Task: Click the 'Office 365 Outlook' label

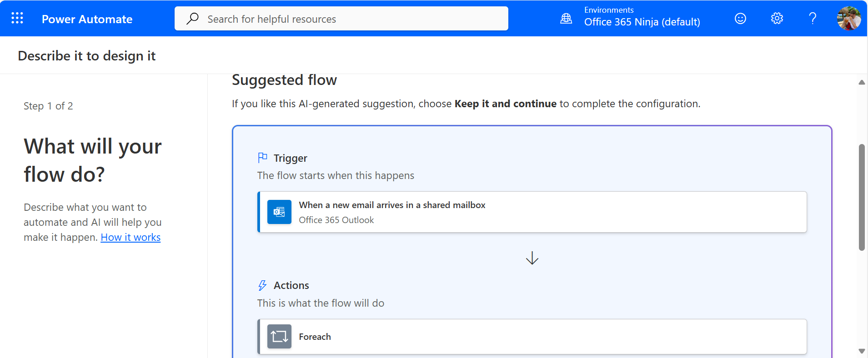Action: [336, 220]
